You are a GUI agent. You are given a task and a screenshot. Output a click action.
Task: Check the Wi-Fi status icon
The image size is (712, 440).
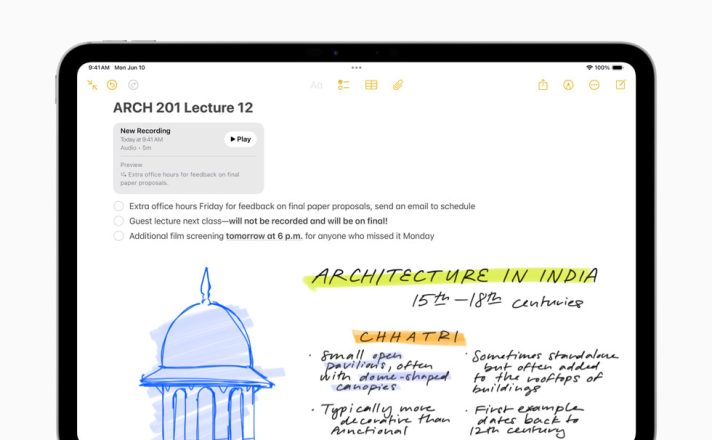click(x=589, y=67)
